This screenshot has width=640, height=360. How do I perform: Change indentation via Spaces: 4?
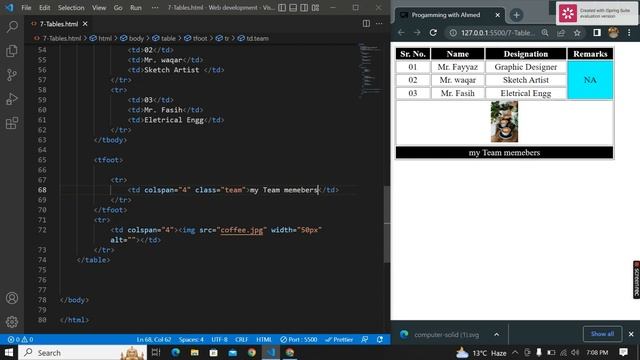coord(191,340)
